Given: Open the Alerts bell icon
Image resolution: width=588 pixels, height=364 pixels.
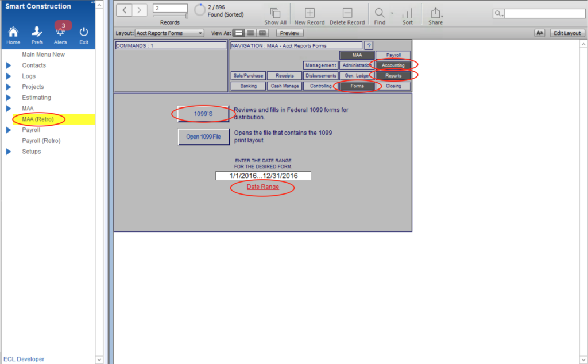Looking at the screenshot, I should click(60, 32).
